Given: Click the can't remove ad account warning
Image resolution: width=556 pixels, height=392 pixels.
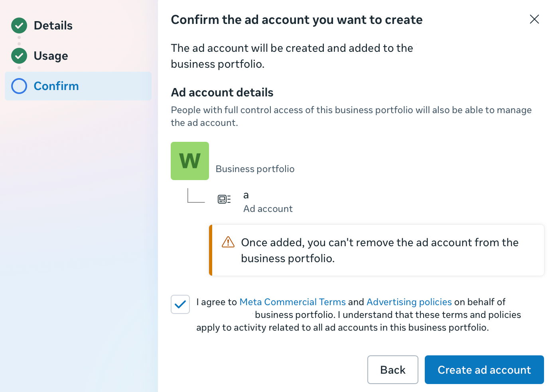Looking at the screenshot, I should click(379, 250).
